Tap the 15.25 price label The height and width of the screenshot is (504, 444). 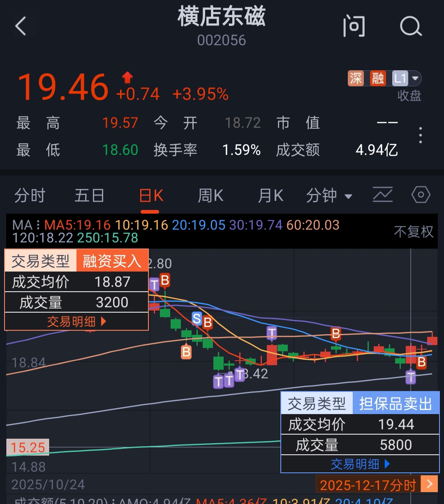[x=28, y=447]
